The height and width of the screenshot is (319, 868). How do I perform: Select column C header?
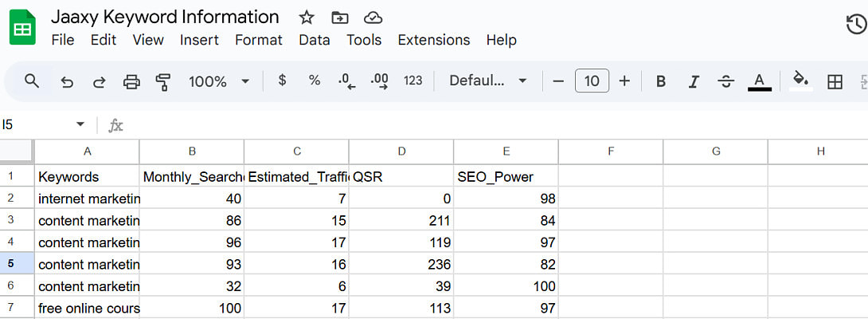[297, 151]
